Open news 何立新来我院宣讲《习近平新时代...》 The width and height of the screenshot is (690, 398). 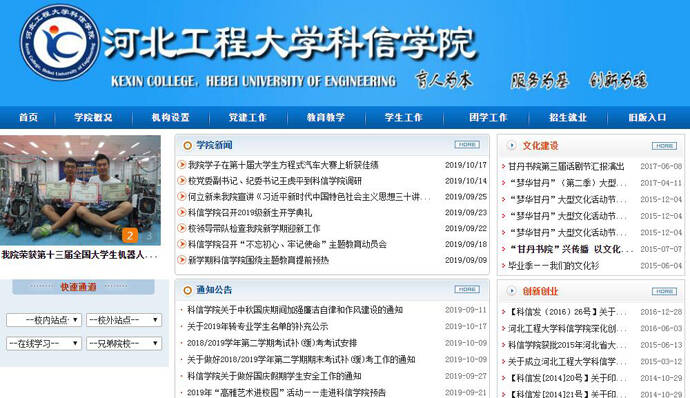click(309, 197)
